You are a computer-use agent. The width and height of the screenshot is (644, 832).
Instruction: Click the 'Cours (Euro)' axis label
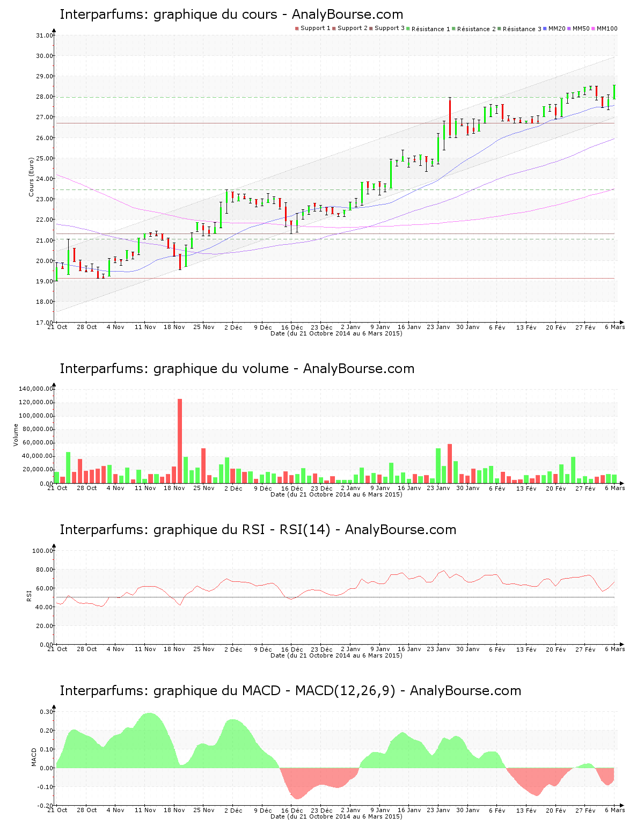click(x=31, y=177)
